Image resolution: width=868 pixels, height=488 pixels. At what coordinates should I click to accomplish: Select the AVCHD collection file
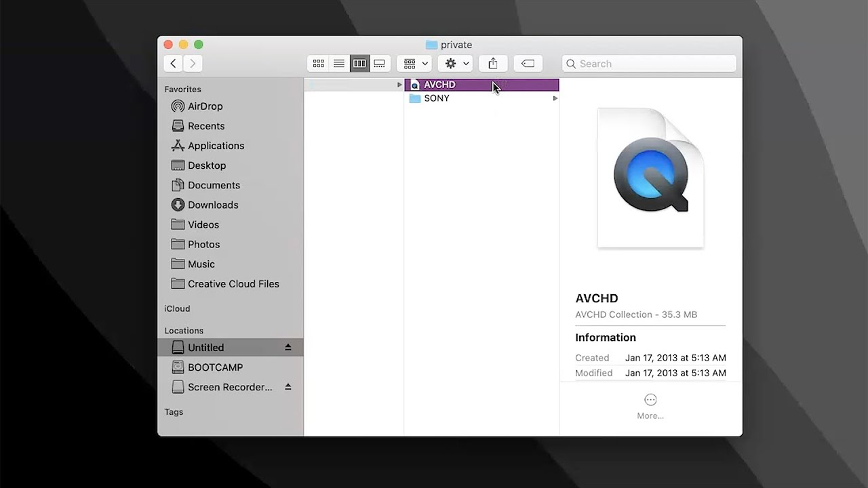(481, 85)
